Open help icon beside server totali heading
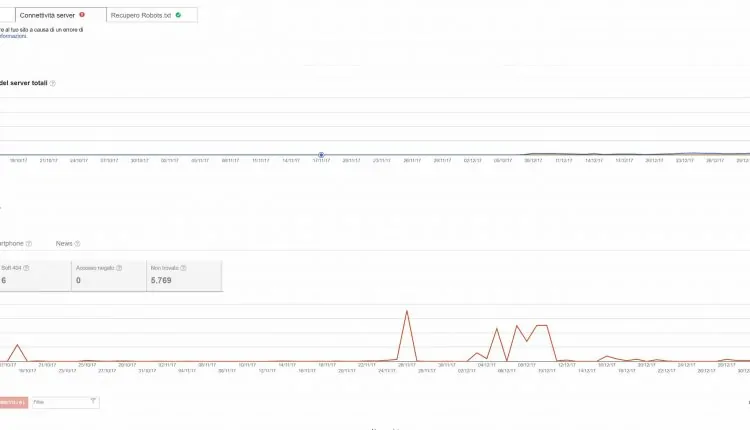Screen dimensions: 750x430 tap(53, 83)
